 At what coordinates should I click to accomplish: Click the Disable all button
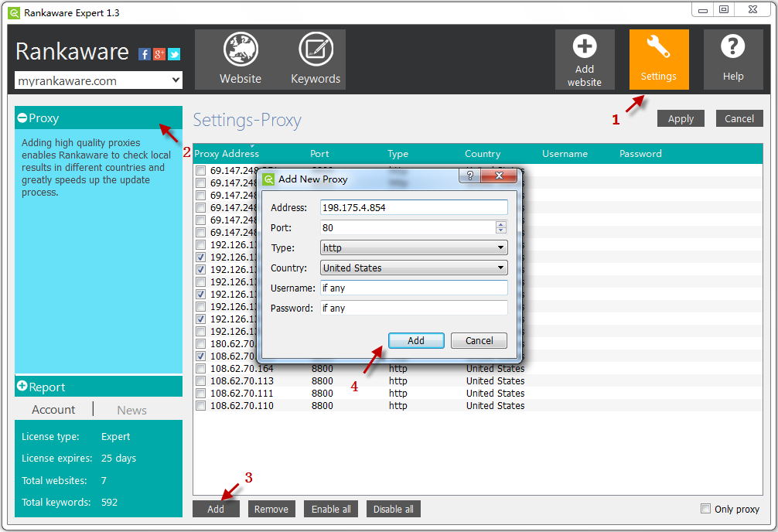click(394, 509)
